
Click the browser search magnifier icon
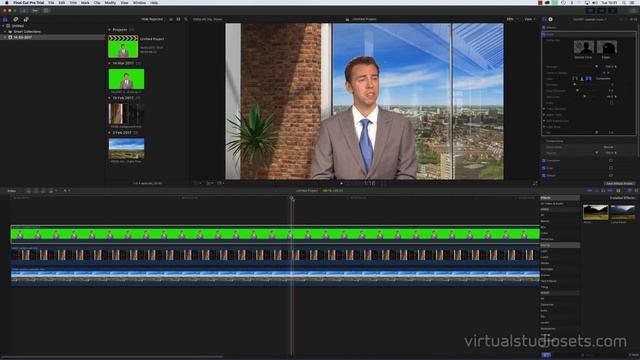click(186, 19)
